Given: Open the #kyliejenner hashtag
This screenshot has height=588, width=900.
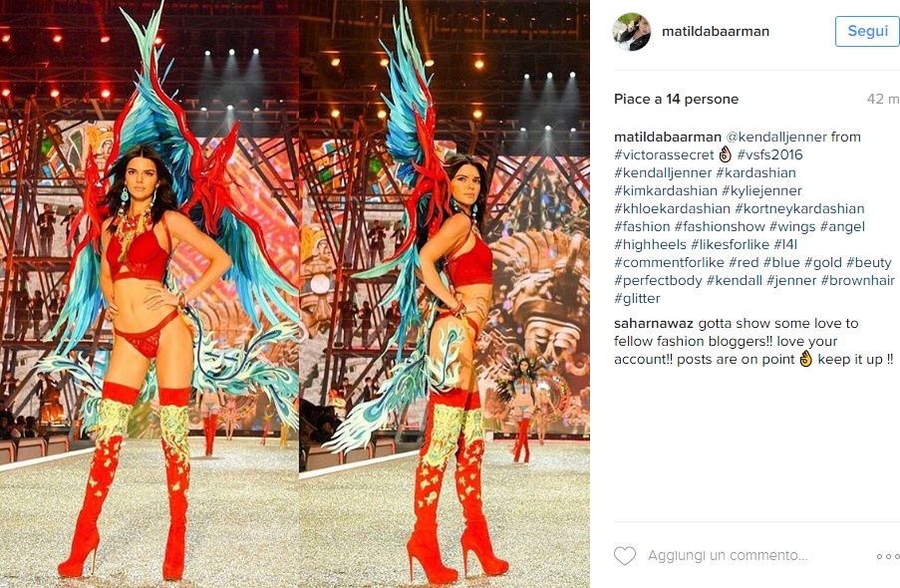Looking at the screenshot, I should tap(761, 190).
